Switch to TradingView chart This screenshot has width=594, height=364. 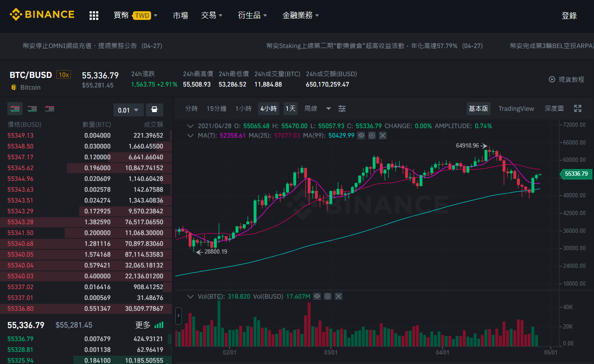click(x=516, y=109)
